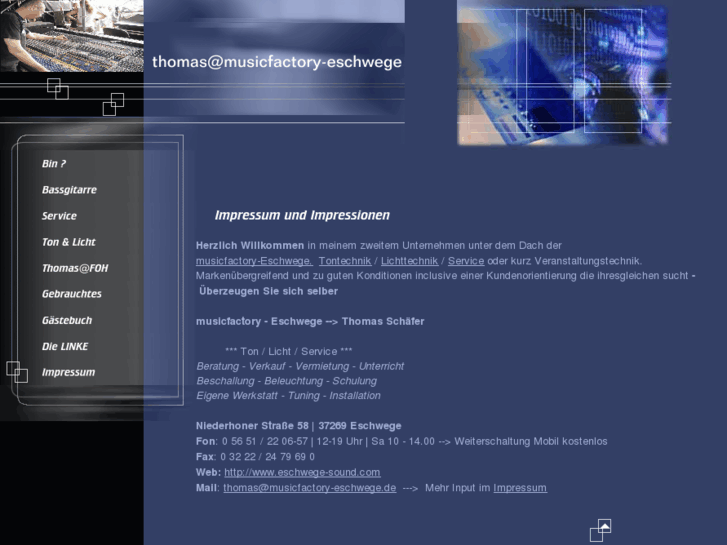727x545 pixels.
Task: Click the address 'Niederhoner Straße 58 | 37269 Eschwege'
Action: point(299,426)
